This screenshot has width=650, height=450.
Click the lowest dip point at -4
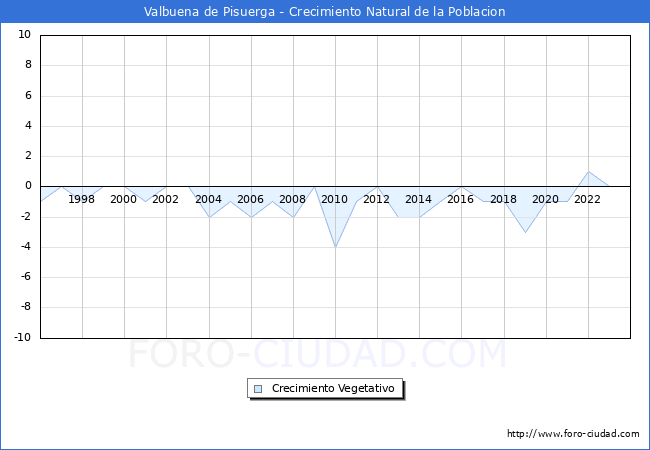point(335,246)
